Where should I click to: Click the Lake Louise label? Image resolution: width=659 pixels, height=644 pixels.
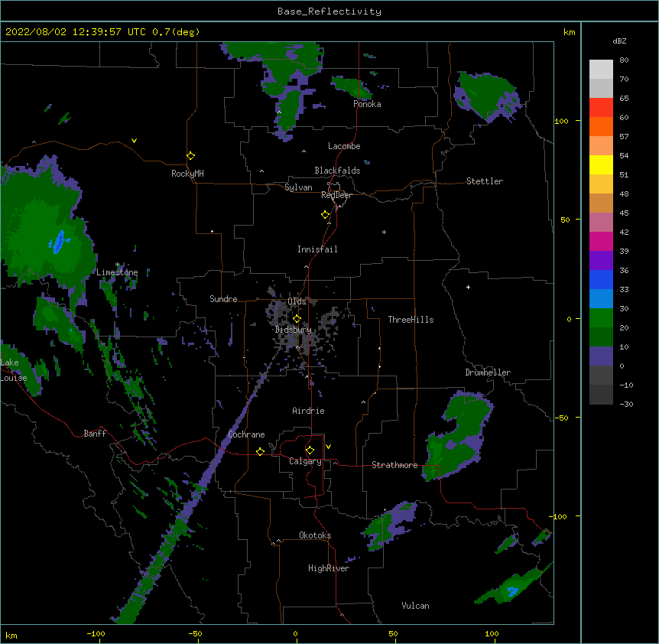[14, 370]
